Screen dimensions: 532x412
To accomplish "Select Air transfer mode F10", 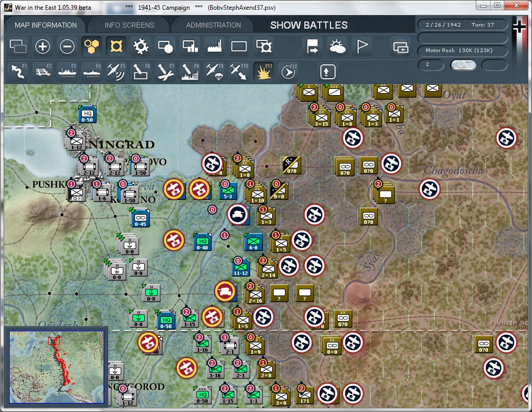I will [239, 72].
